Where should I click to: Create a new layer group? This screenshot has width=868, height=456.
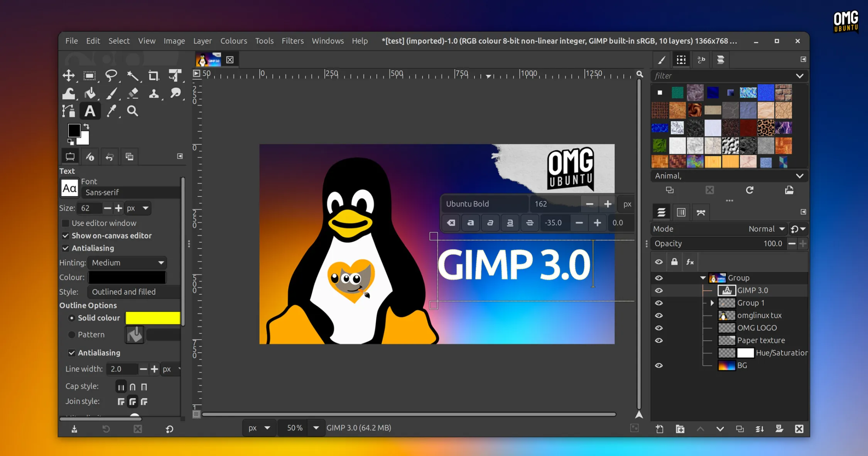pos(680,429)
